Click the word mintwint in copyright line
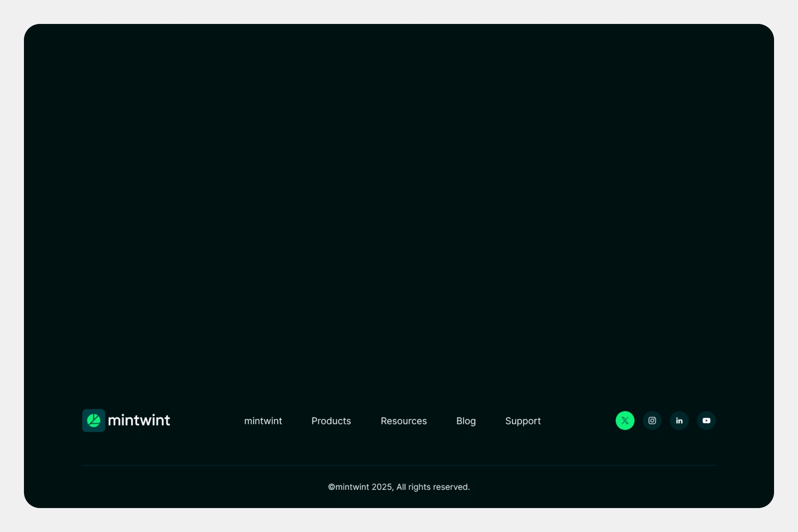 (x=352, y=487)
